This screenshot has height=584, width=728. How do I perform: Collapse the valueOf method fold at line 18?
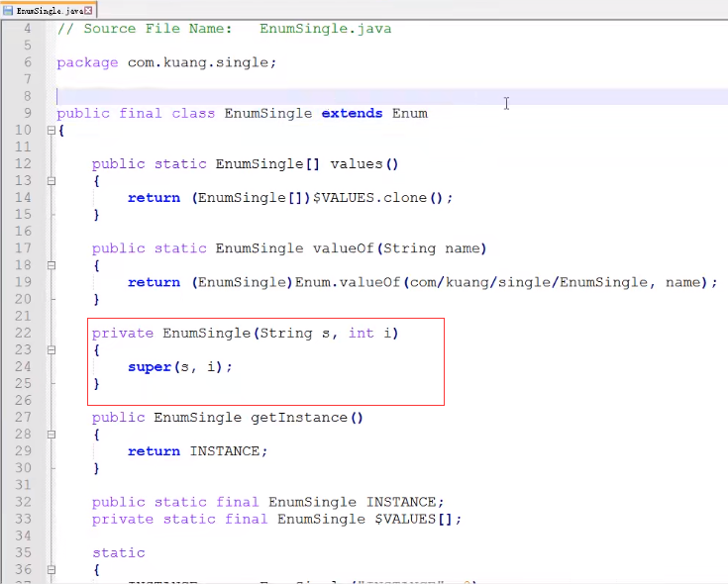tap(52, 266)
